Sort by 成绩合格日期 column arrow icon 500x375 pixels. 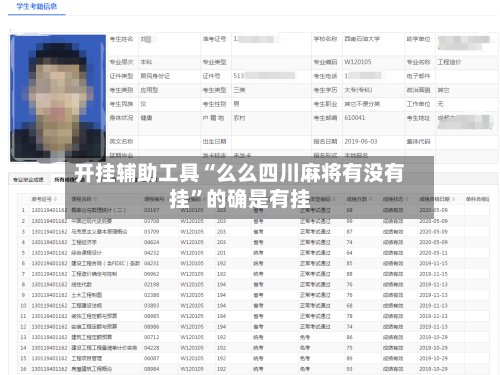click(453, 199)
